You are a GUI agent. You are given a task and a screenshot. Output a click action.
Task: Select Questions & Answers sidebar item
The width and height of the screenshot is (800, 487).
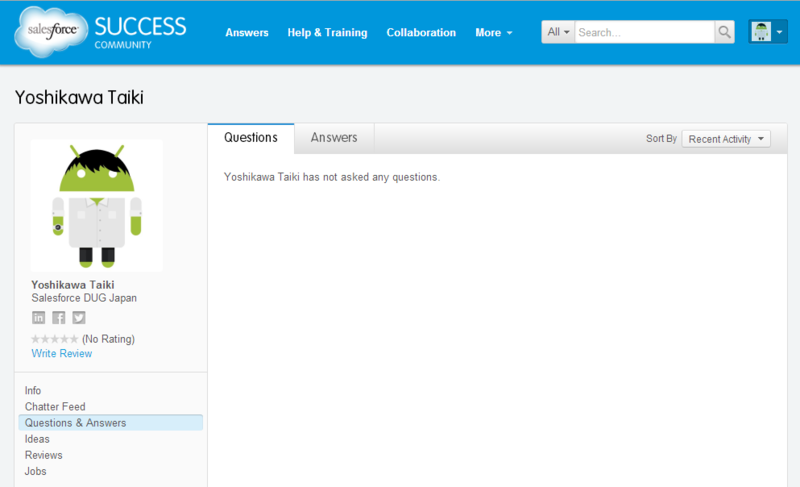pos(111,423)
